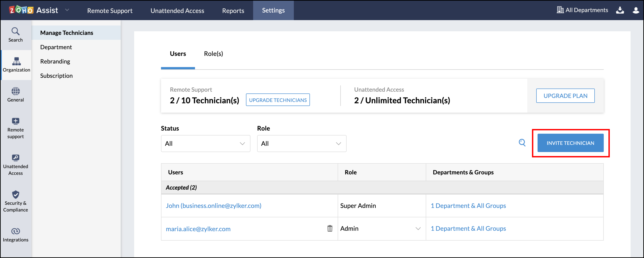Image resolution: width=644 pixels, height=258 pixels.
Task: Click the 2 / 10 Technician(s) count
Action: 204,100
